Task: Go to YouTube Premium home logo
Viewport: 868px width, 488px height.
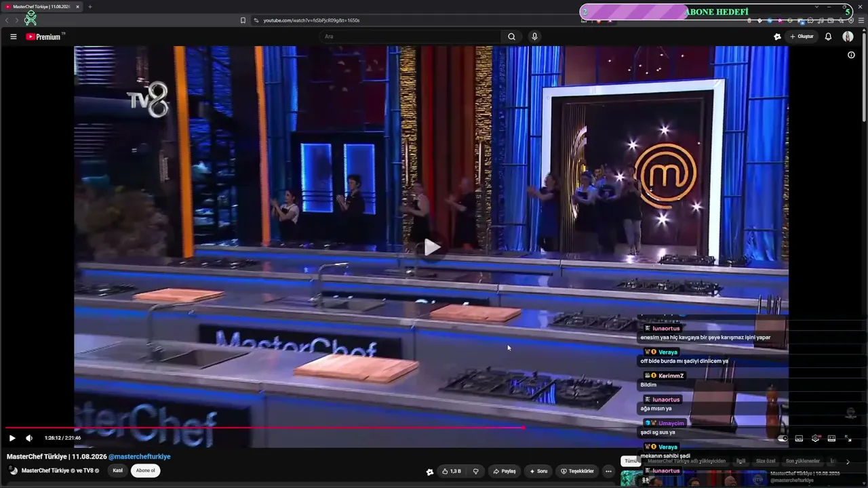Action: [45, 37]
